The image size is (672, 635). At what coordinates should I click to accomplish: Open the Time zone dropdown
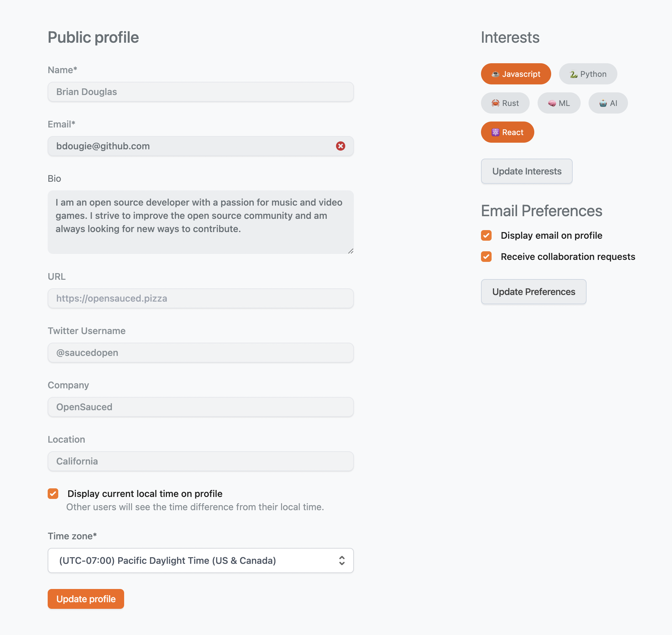click(200, 561)
